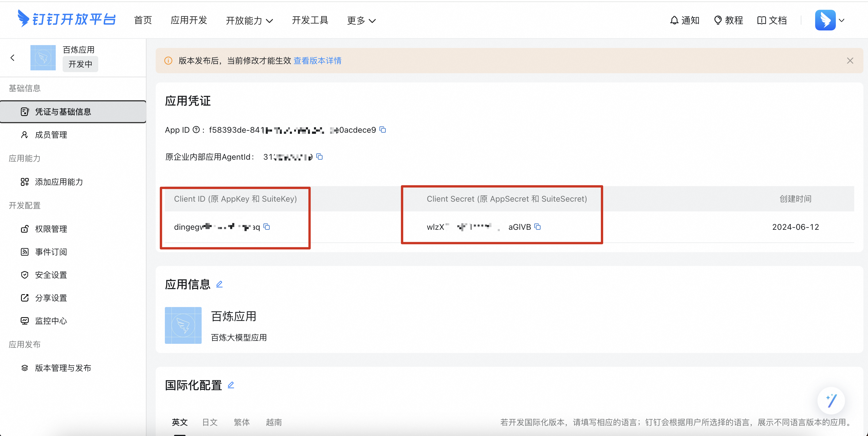
Task: Edit the 应用信息 section via pencil icon
Action: pyautogui.click(x=219, y=284)
